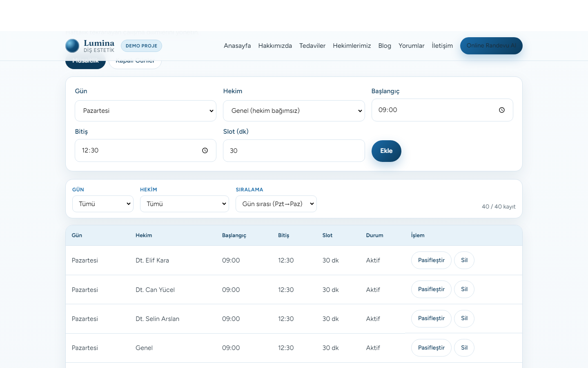This screenshot has height=368, width=588.
Task: Click the Durum column header
Action: (x=374, y=236)
